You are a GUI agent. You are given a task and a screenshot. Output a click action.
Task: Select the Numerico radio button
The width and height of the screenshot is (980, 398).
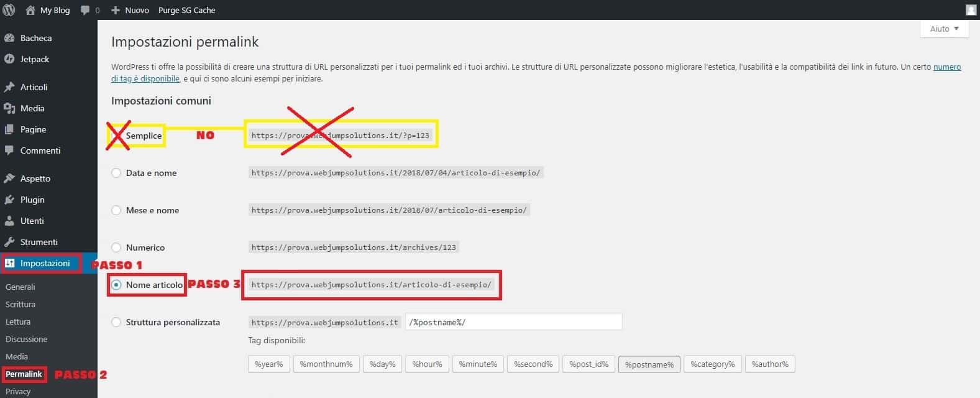116,248
